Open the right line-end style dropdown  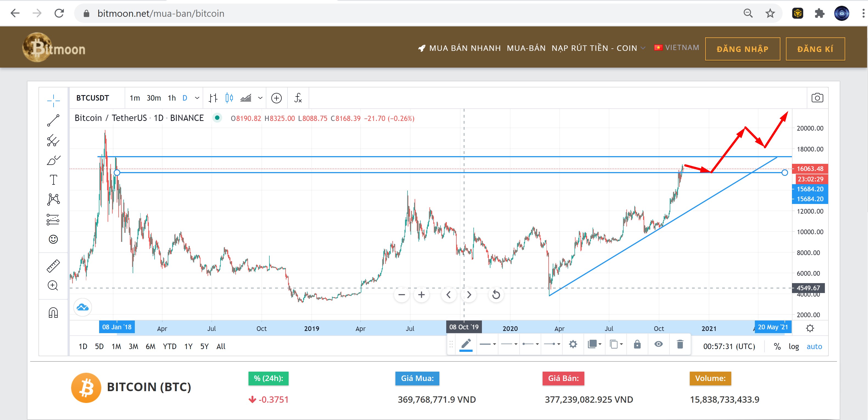pyautogui.click(x=552, y=344)
